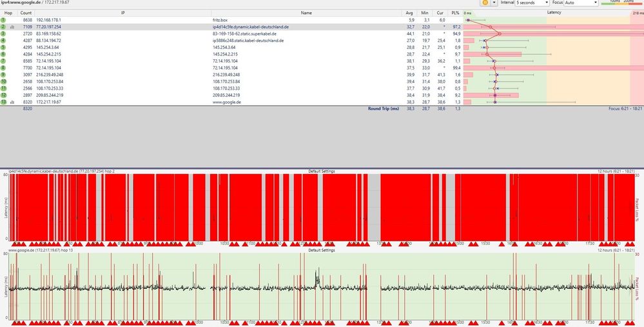Click ip5886c248.static.kabel-deutschland.de name

248,41
